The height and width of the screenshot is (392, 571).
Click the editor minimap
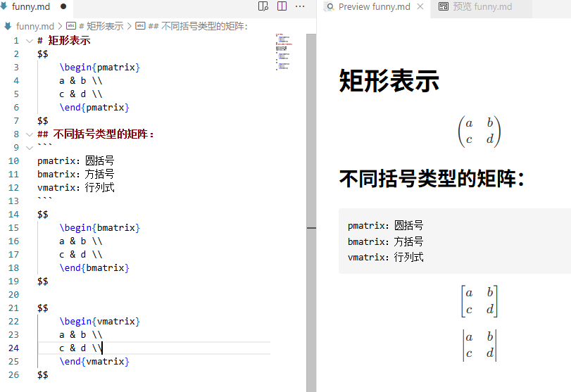click(x=284, y=51)
